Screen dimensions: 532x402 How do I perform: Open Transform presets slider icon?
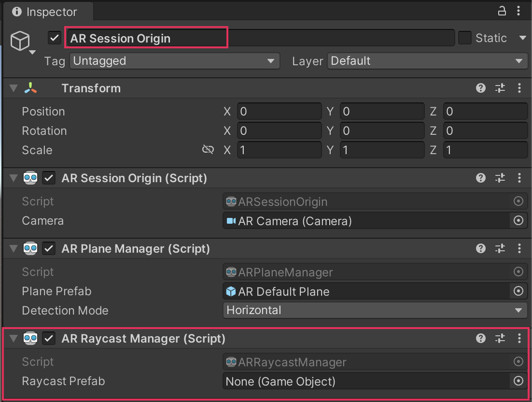click(x=500, y=88)
